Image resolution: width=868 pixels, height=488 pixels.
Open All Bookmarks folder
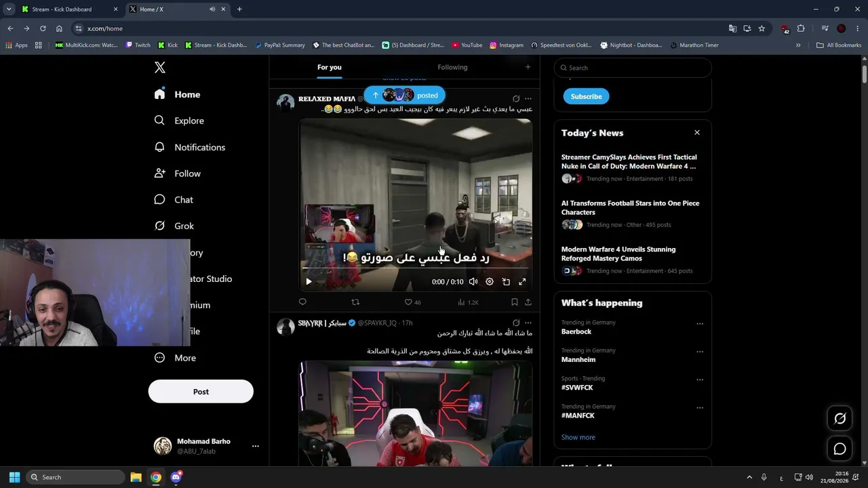click(x=839, y=45)
